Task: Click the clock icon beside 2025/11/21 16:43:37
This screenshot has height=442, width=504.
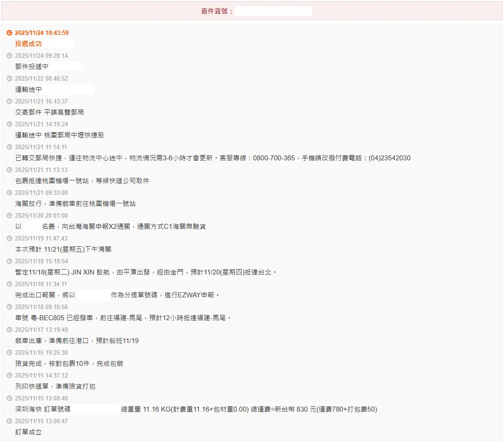Action: (9, 102)
